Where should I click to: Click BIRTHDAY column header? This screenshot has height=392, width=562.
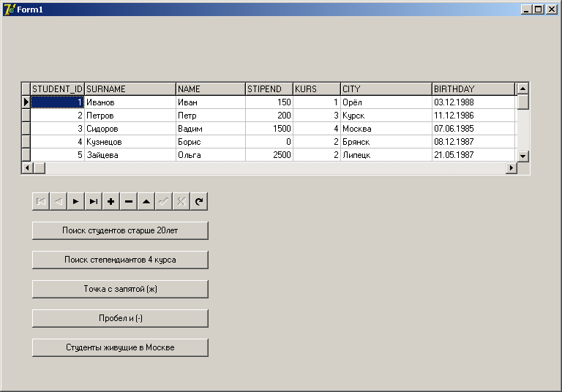[473, 89]
